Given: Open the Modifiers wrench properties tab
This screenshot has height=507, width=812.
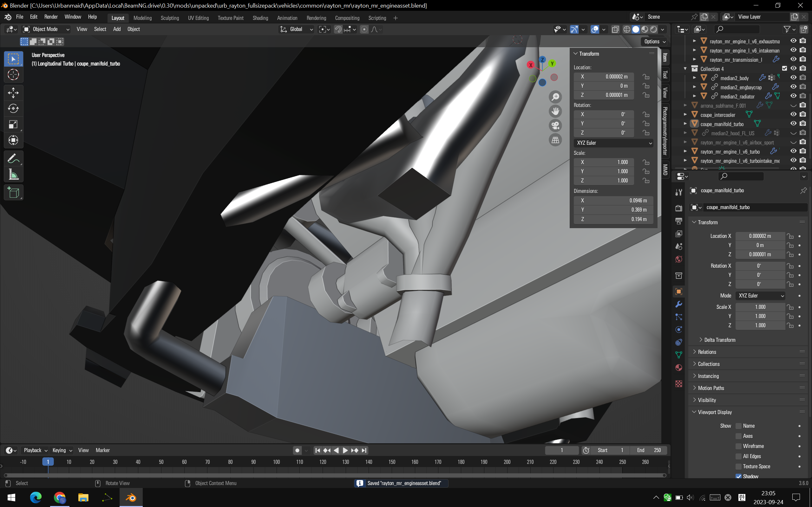Looking at the screenshot, I should tap(678, 304).
